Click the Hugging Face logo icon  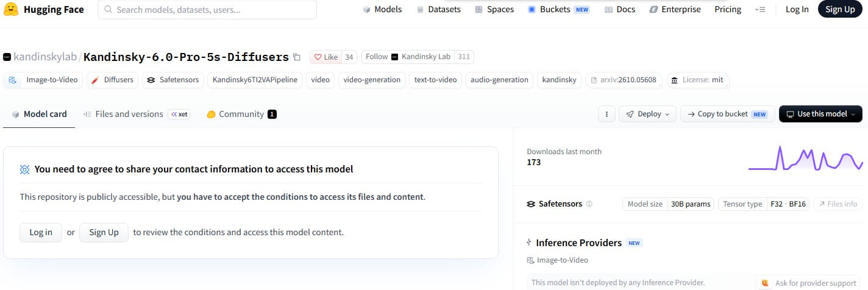pyautogui.click(x=10, y=9)
